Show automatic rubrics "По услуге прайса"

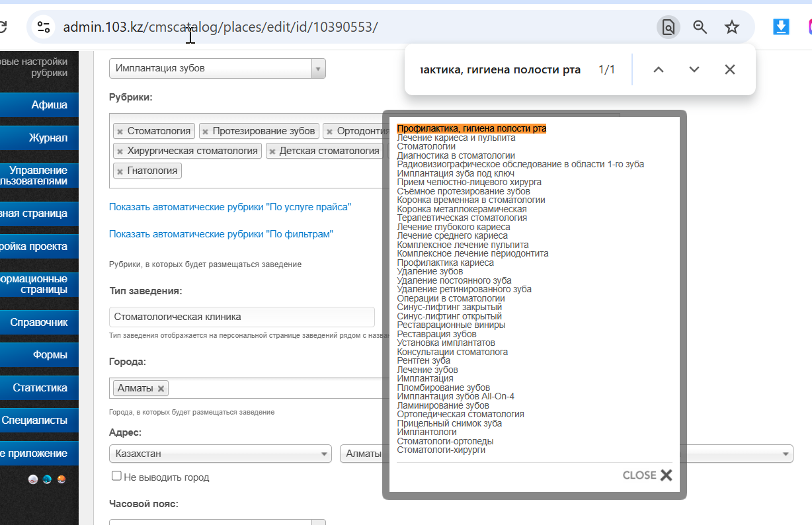coord(230,207)
